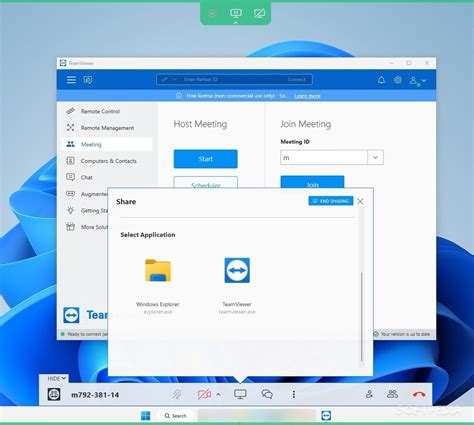The height and width of the screenshot is (425, 474).
Task: Click End Sharing in Share dialog
Action: 331,201
